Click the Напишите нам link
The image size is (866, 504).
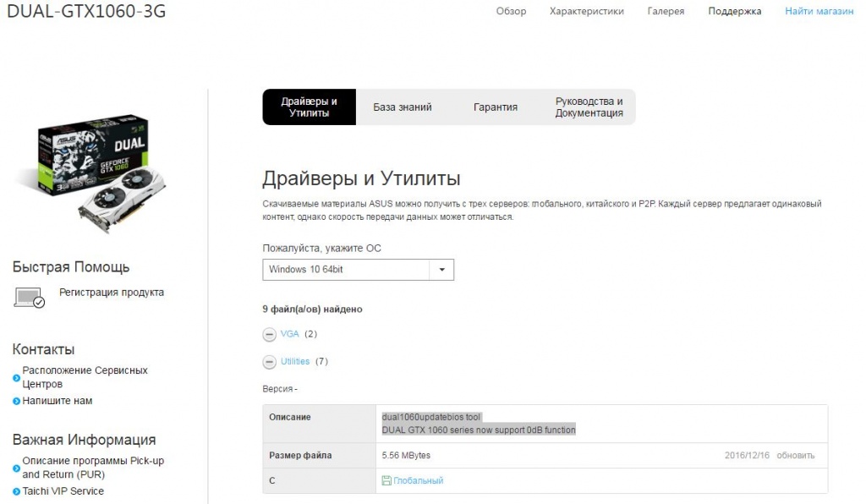[58, 401]
